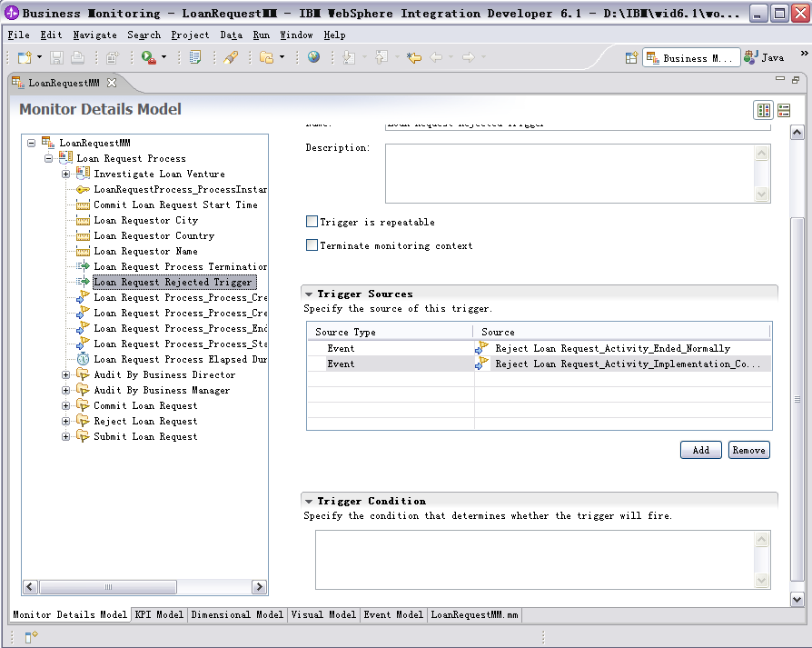Expand the Investigate Loan Venture node
Image resolution: width=812 pixels, height=648 pixels.
tap(65, 174)
